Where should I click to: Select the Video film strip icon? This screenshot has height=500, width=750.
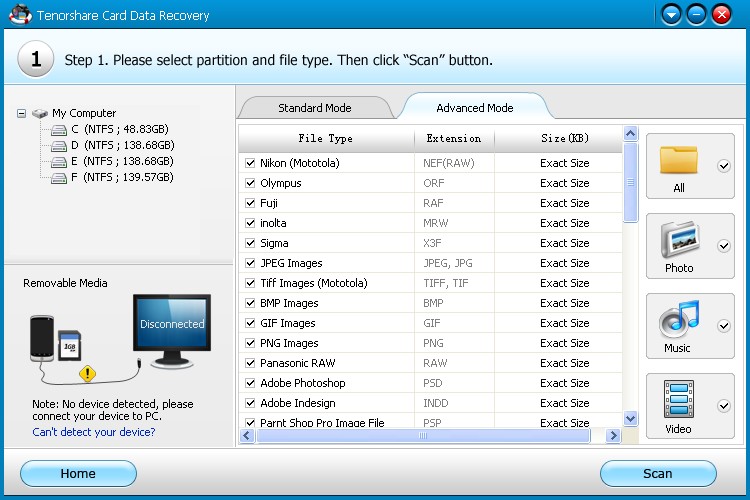tap(678, 400)
